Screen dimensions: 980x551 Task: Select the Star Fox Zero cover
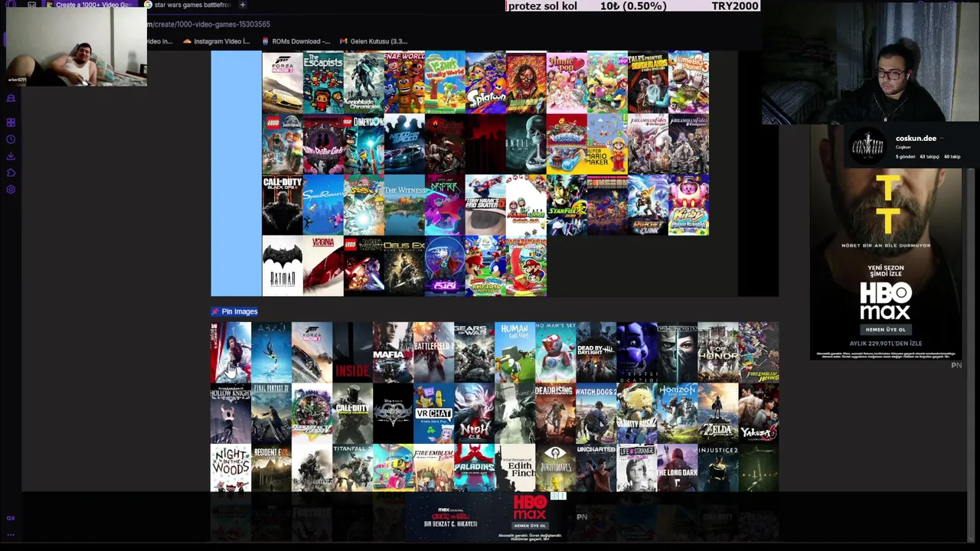pos(566,205)
